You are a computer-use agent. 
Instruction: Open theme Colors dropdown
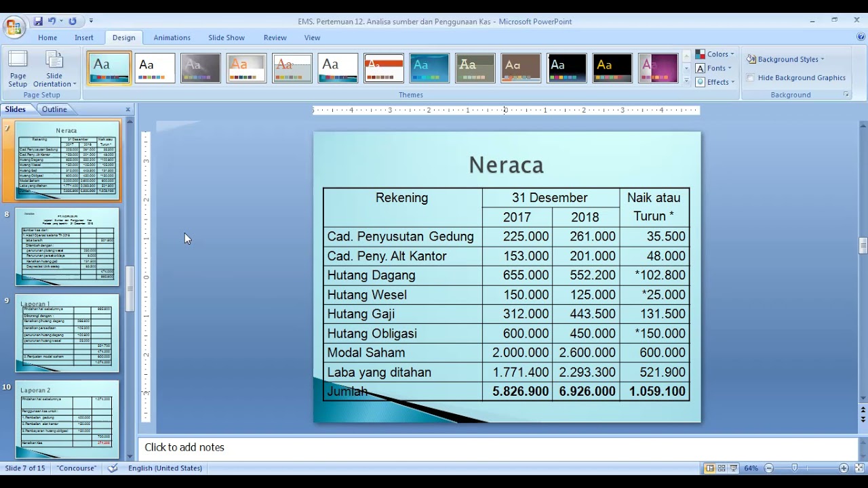point(715,54)
